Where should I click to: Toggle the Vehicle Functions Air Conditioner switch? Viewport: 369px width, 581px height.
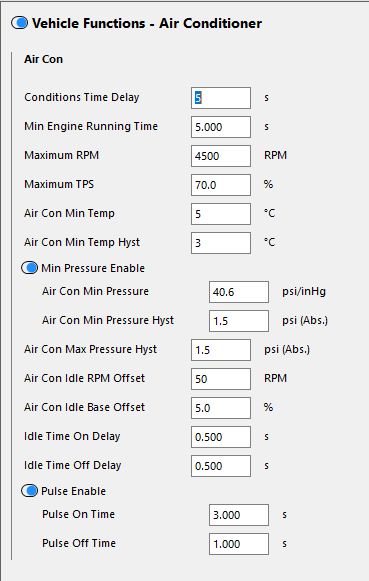19,23
